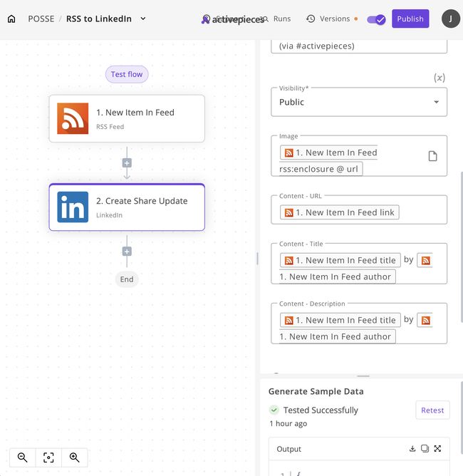This screenshot has width=463, height=476.
Task: Select the New Item In Feed trigger step
Action: pyautogui.click(x=127, y=118)
